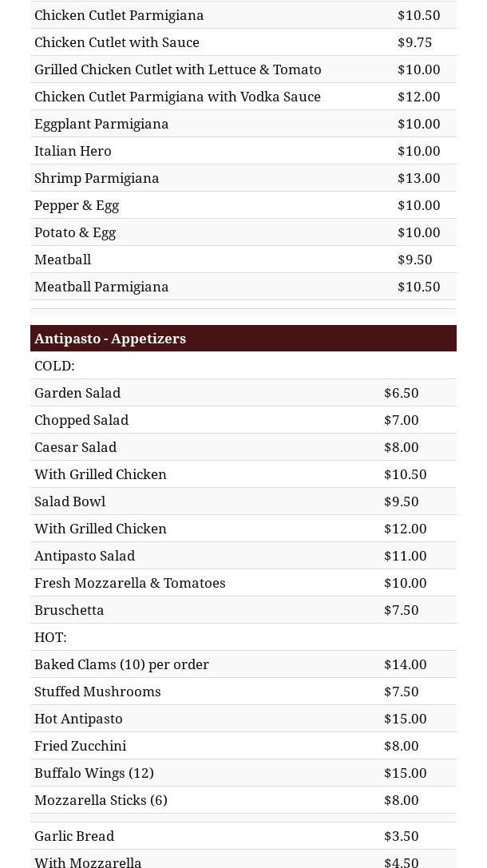Viewport: 487px width, 868px height.
Task: Select the Garlic Bread item
Action: coord(74,836)
